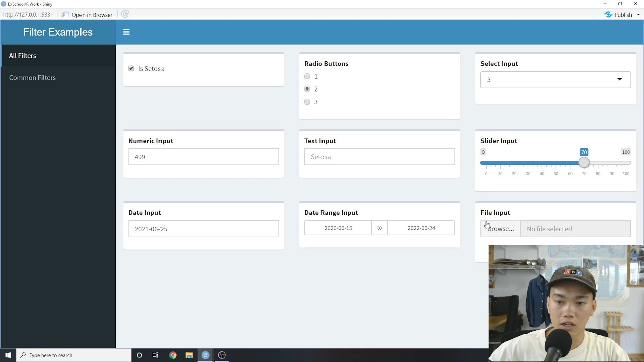Select radio button option 3
This screenshot has width=644, height=362.
coord(307,102)
